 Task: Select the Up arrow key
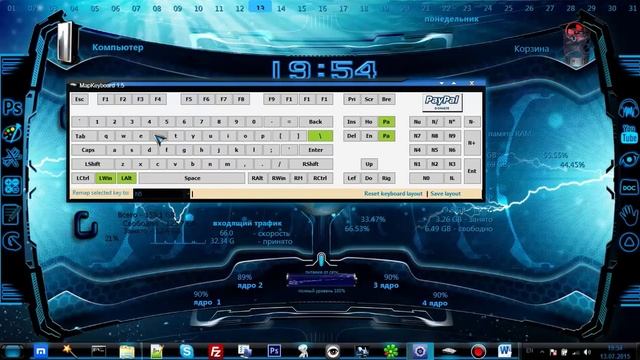369,164
